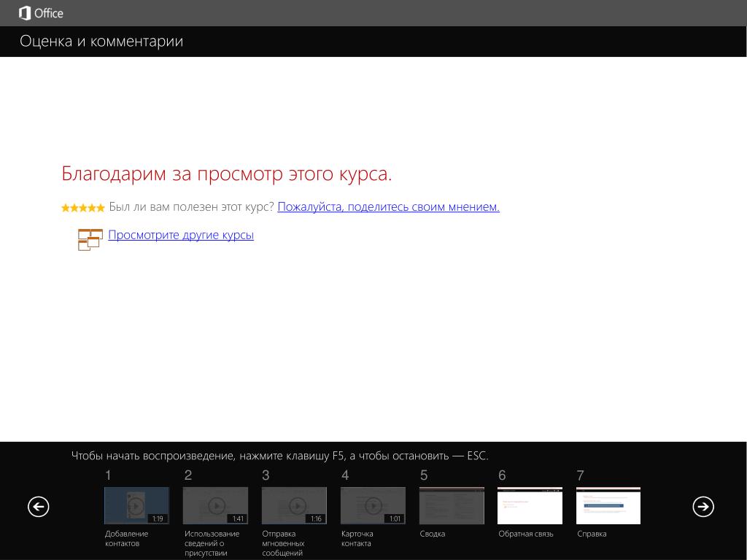Click the 'Отправка мгновенных сообщений' caption text
This screenshot has height=560, width=747.
pos(283,543)
